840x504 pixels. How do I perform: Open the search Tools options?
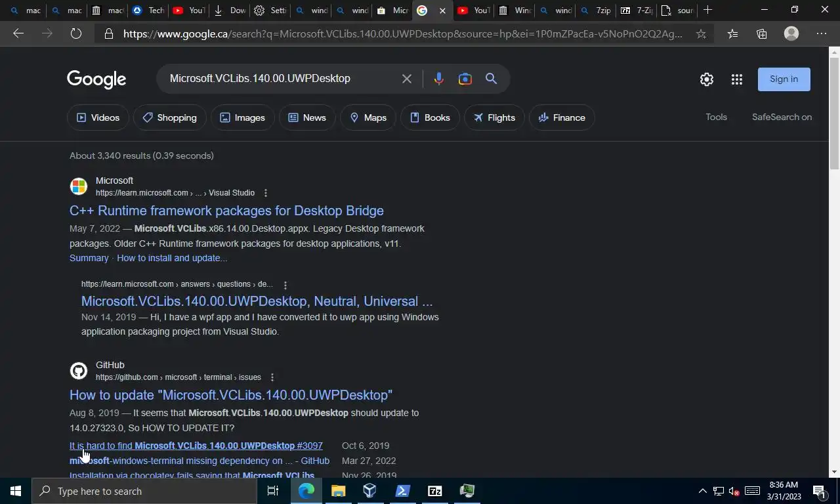(716, 117)
